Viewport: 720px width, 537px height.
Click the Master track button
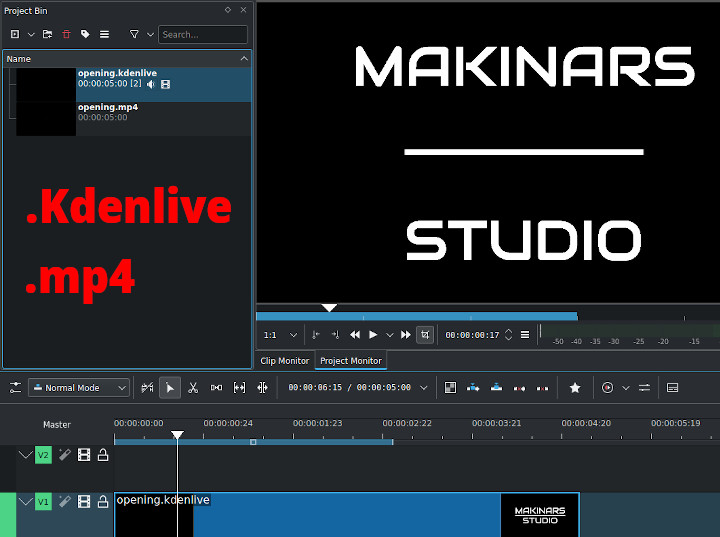(57, 425)
